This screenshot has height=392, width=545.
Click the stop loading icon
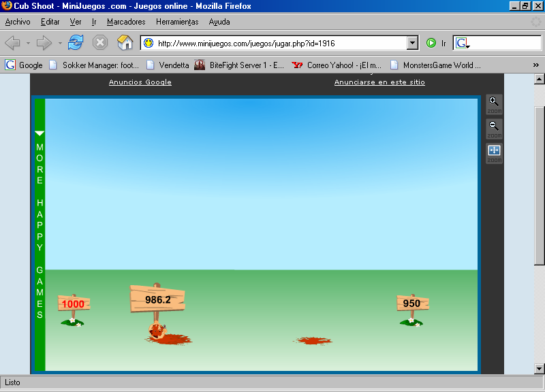[x=100, y=43]
